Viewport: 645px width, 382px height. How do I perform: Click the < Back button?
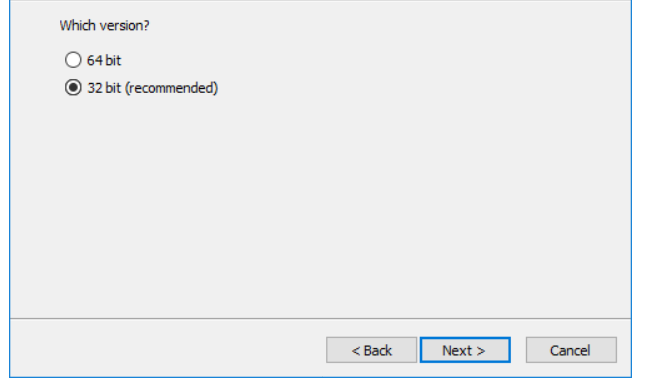tap(371, 350)
